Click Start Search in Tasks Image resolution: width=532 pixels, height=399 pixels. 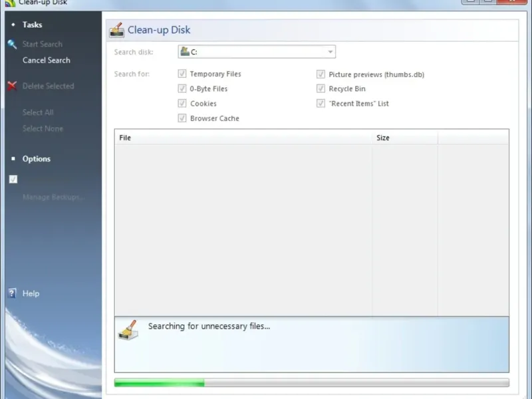pyautogui.click(x=43, y=44)
